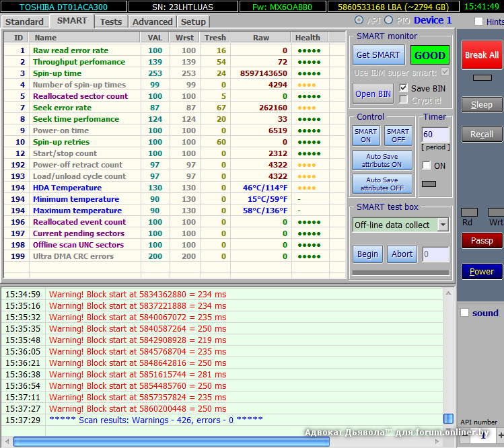Turn SMART ON in the Control panel
The height and width of the screenshot is (448, 504).
365,136
